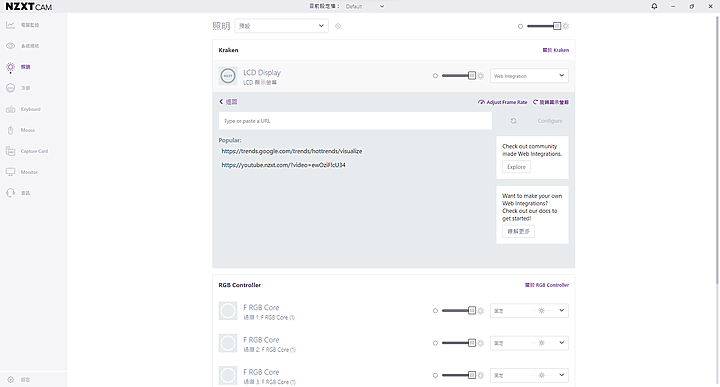Click the Keyboard label in sidebar
The height and width of the screenshot is (387, 720).
30,109
